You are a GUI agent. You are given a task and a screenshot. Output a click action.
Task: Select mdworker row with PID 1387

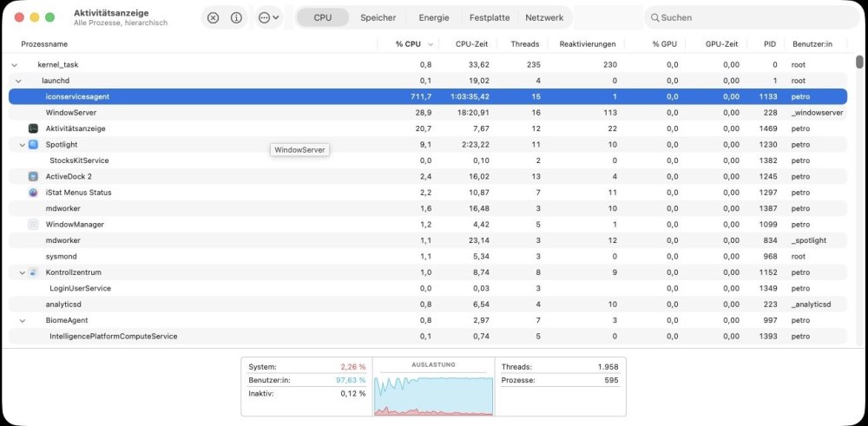click(x=428, y=208)
